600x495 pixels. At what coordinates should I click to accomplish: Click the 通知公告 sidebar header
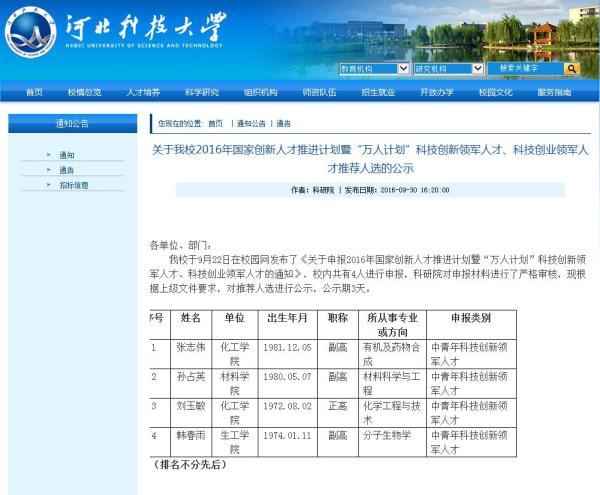click(73, 123)
